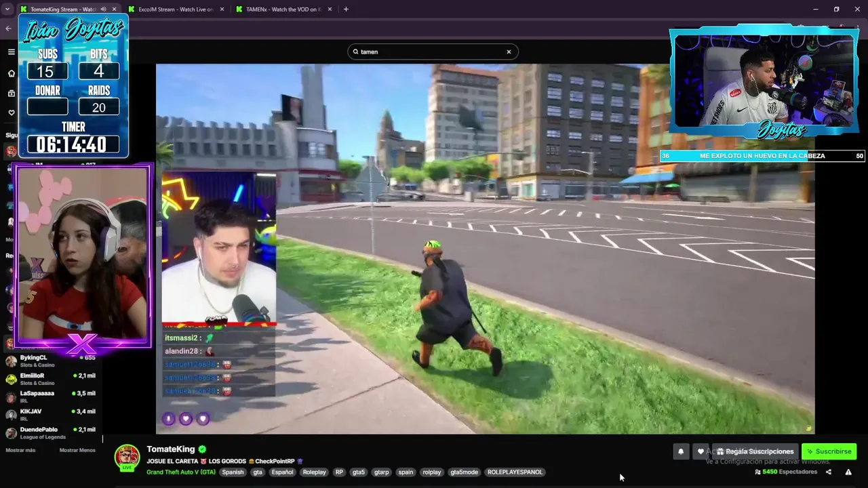Viewport: 868px width, 488px height.
Task: Click the second heart icon on stream overlay
Action: pos(203,419)
